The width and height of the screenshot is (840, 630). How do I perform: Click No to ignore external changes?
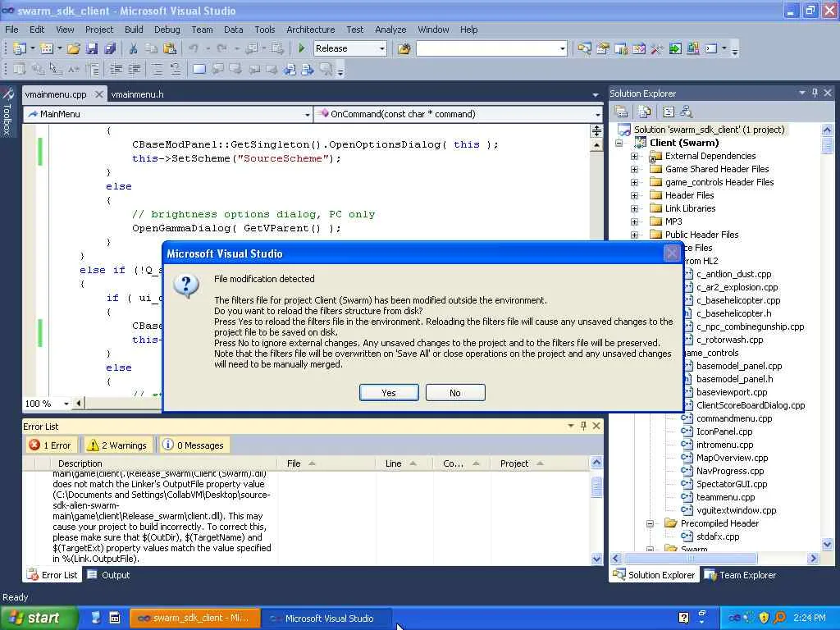(455, 393)
